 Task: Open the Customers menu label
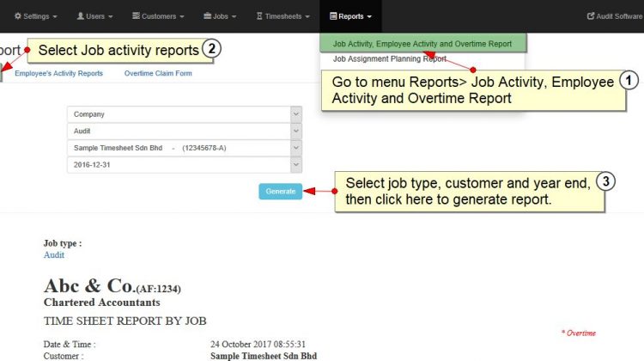[159, 16]
